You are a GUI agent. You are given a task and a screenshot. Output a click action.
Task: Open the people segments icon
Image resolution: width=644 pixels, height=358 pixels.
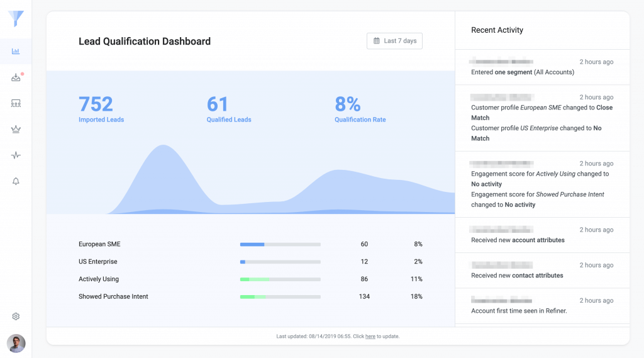point(16,103)
